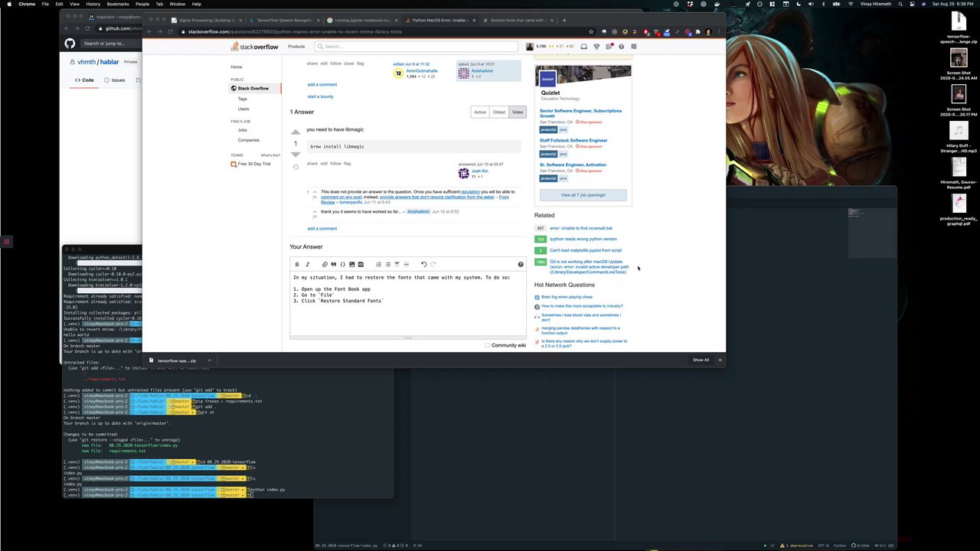This screenshot has height=551, width=980.
Task: Open Stack Overflow inbox icon
Action: 583,47
